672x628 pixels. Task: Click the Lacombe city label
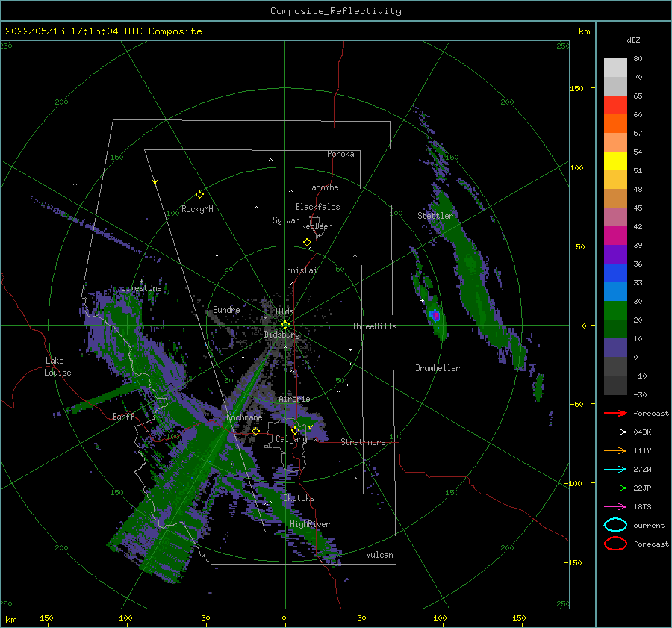(x=323, y=187)
